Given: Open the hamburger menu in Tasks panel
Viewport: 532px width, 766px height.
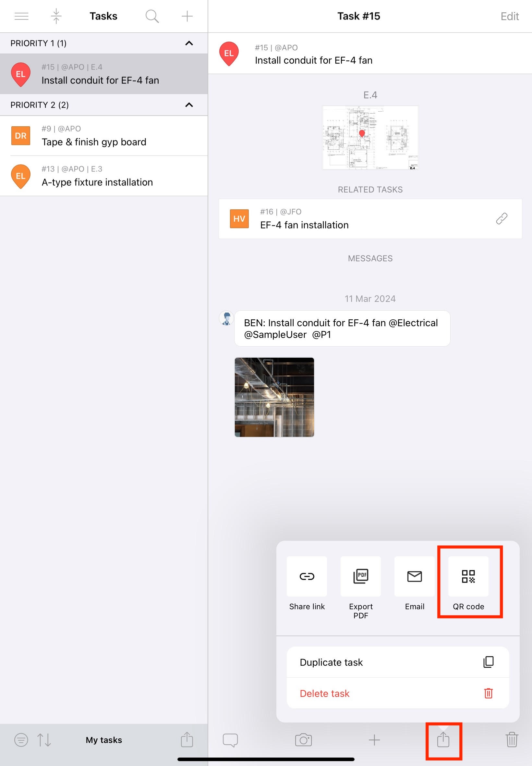Looking at the screenshot, I should (21, 16).
